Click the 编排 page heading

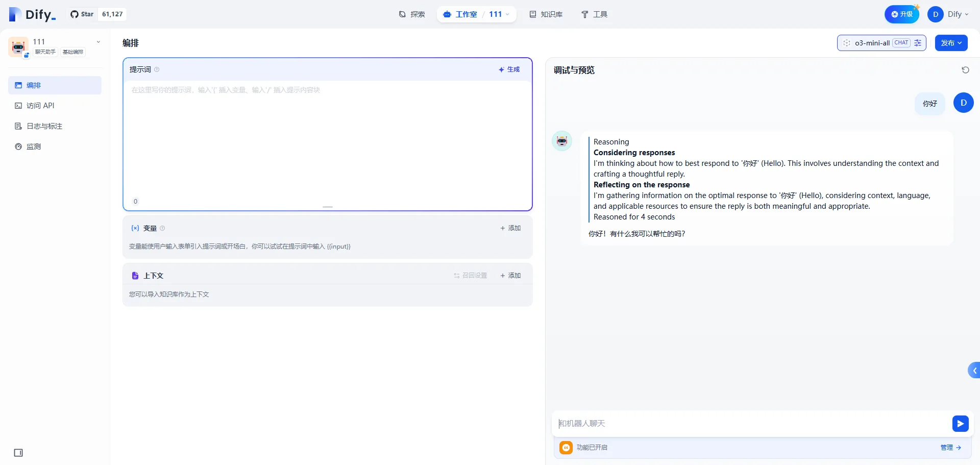coord(131,43)
